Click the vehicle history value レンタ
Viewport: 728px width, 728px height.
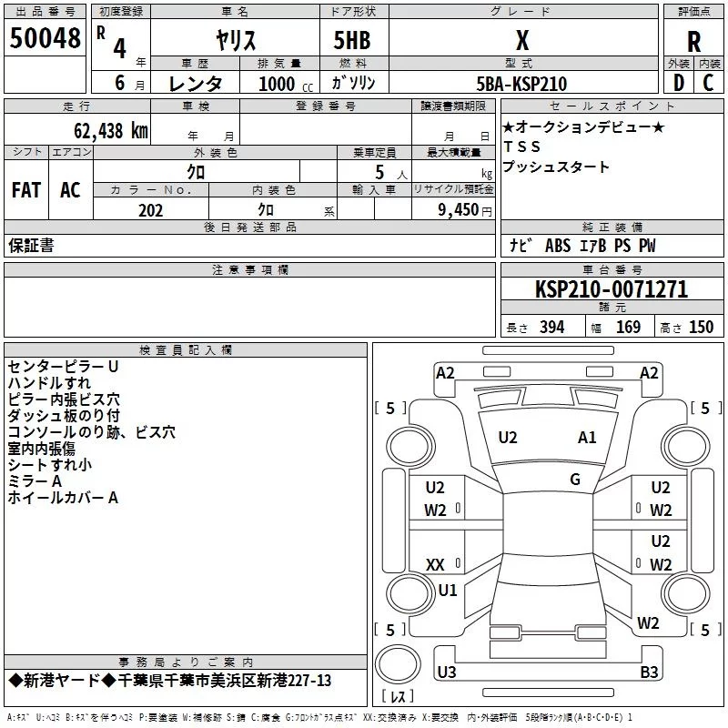pos(196,84)
